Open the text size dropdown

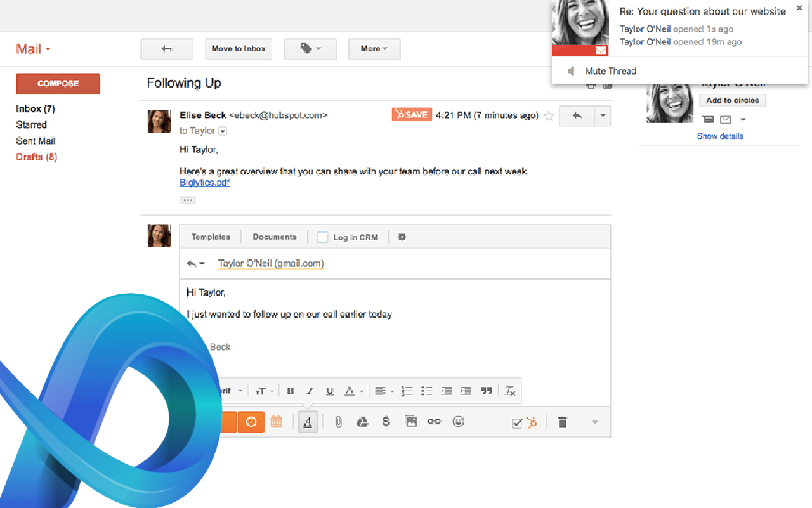(x=265, y=391)
